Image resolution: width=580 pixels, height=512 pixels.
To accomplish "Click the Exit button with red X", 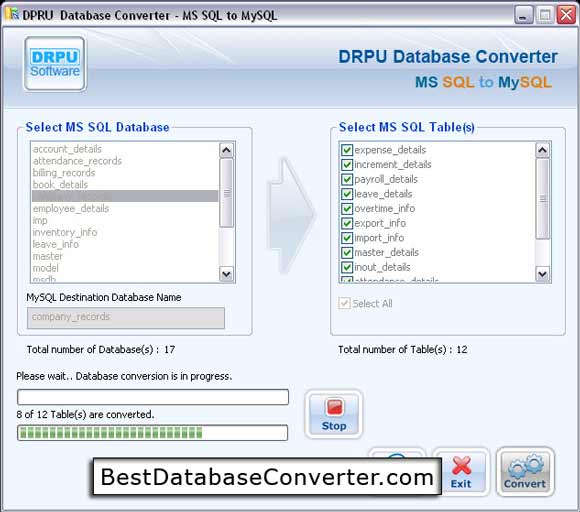I will [461, 472].
